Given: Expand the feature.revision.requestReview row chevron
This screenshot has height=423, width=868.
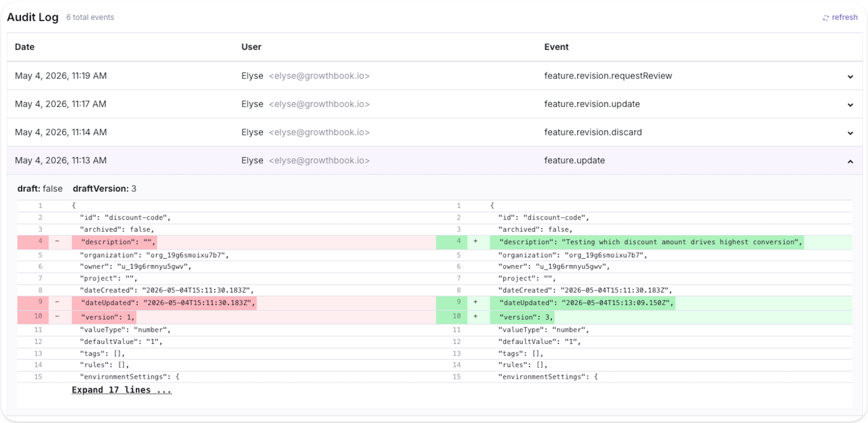Looking at the screenshot, I should click(x=850, y=77).
